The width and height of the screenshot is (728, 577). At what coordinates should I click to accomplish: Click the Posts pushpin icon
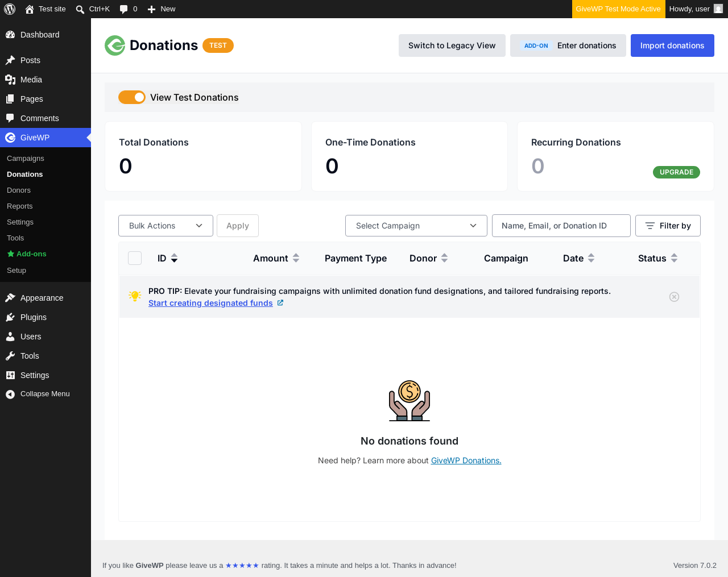(x=10, y=60)
